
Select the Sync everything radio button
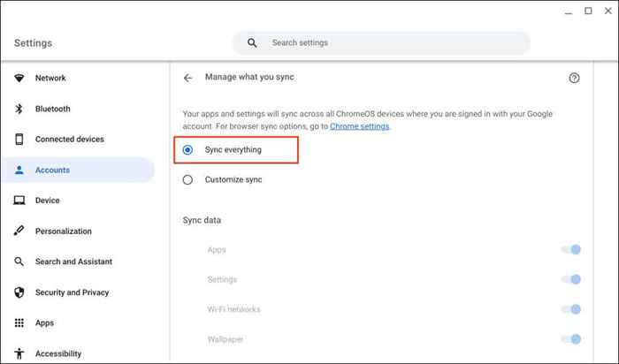coord(187,150)
